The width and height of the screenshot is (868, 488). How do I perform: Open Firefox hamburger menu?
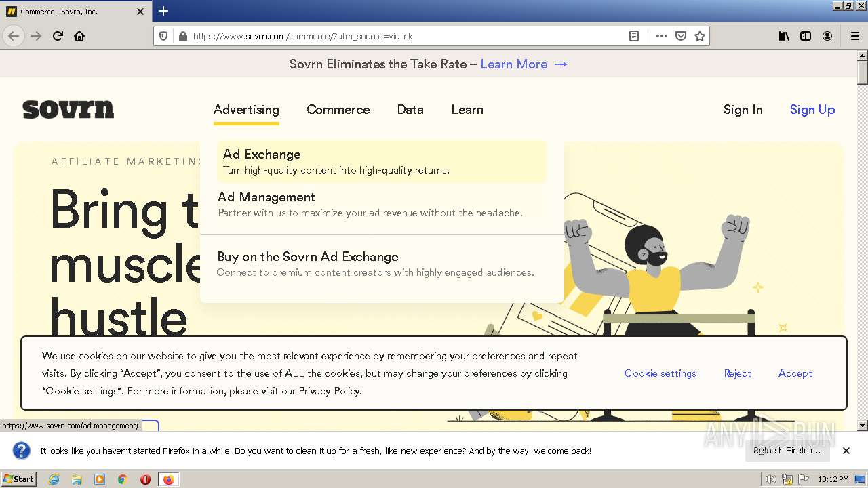pyautogui.click(x=854, y=36)
